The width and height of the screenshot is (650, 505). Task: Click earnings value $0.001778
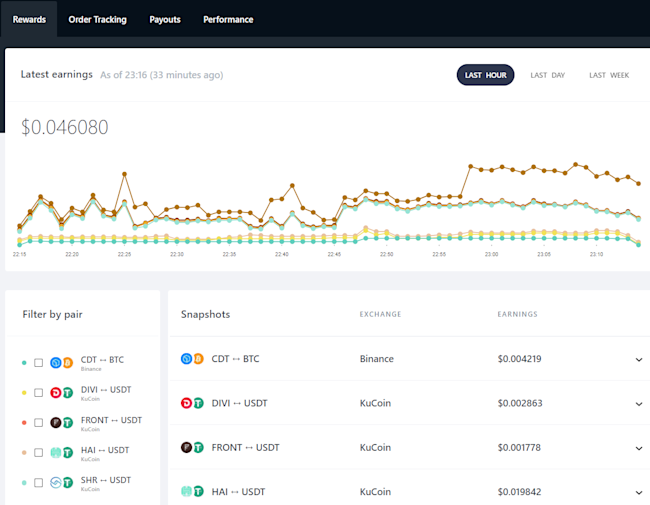click(519, 447)
